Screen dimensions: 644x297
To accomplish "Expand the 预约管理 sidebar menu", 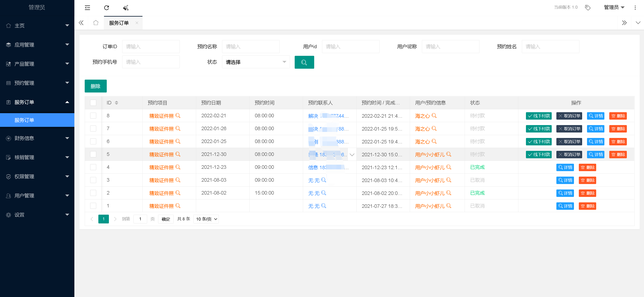I will pyautogui.click(x=37, y=83).
